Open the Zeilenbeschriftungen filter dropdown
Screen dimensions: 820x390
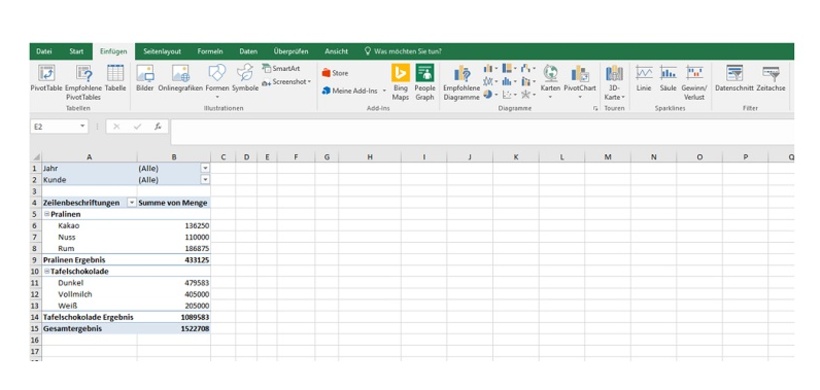tap(132, 203)
